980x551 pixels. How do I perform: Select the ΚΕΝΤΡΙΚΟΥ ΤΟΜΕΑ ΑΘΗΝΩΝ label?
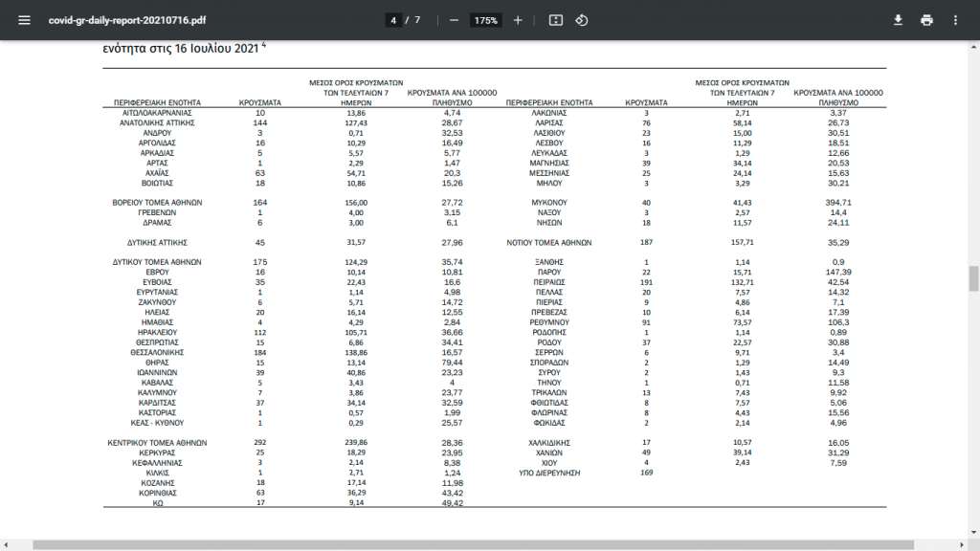click(x=157, y=443)
